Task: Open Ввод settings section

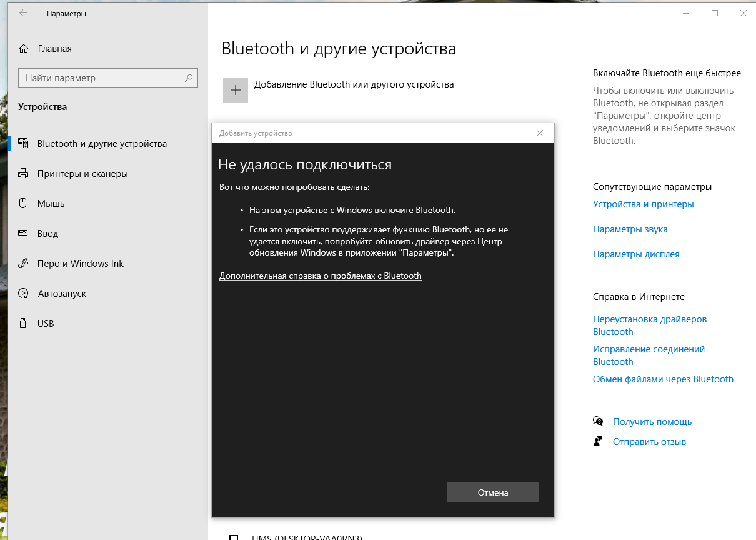Action: (47, 234)
